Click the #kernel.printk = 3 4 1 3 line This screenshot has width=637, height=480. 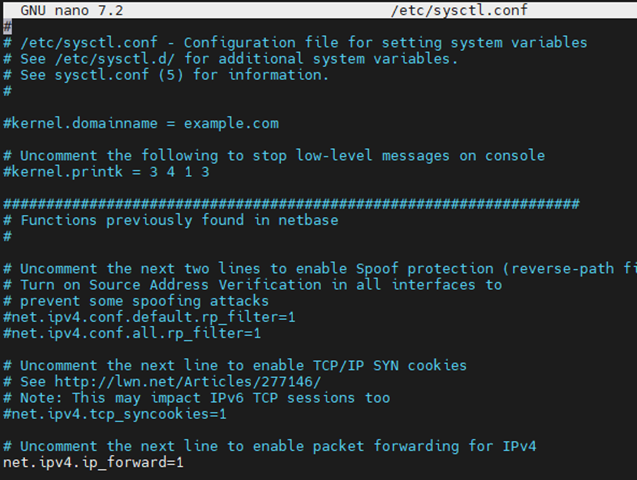pos(106,172)
